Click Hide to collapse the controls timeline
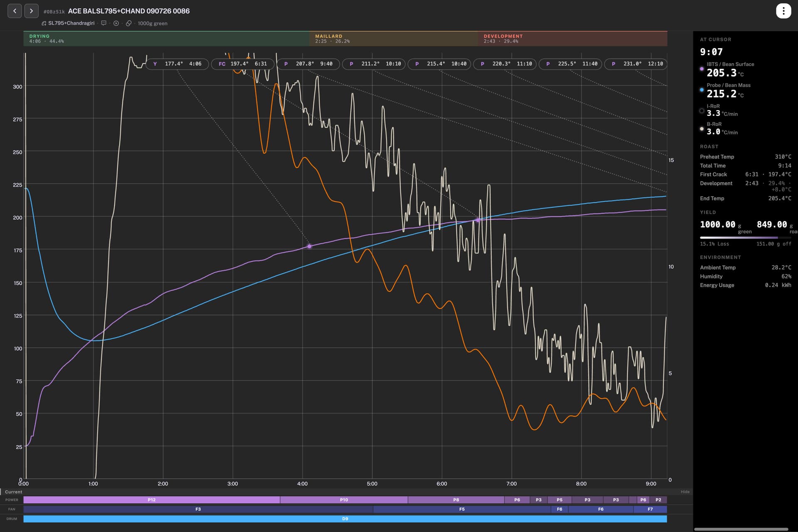Viewport: 798px width, 532px height. [x=685, y=492]
